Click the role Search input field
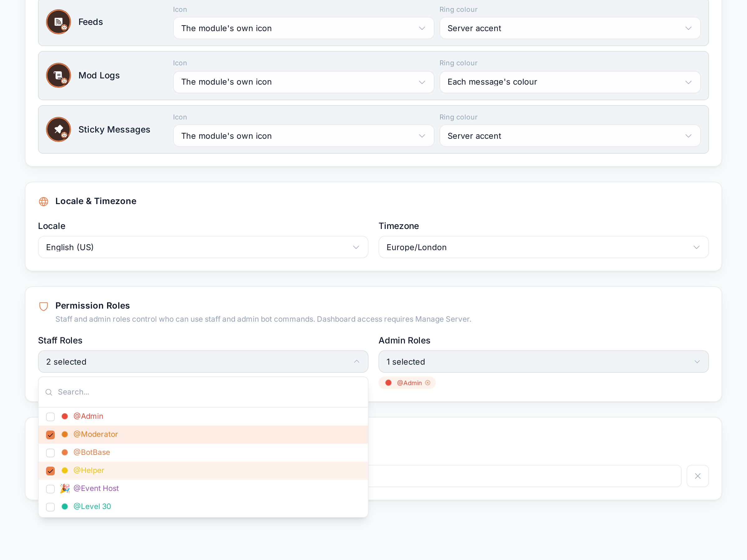The image size is (747, 560). point(203,392)
